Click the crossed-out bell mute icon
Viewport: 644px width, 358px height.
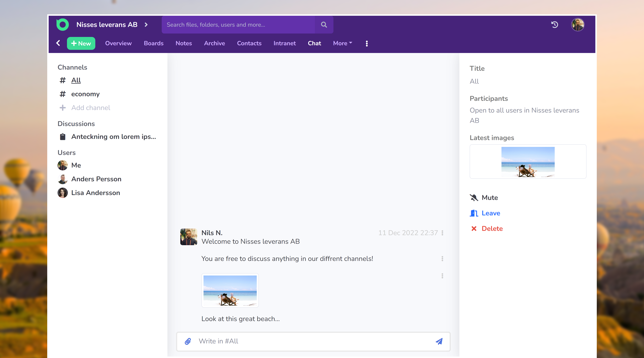coord(474,198)
